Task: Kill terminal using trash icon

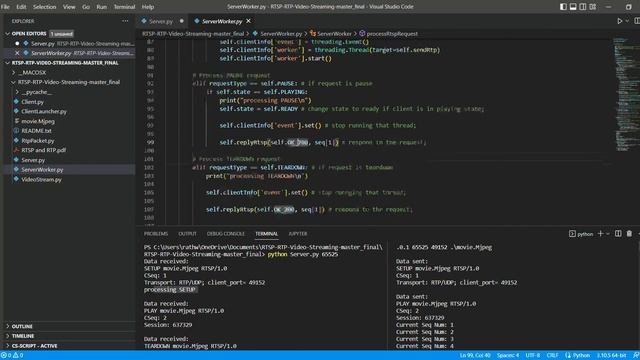Action: tap(629, 233)
